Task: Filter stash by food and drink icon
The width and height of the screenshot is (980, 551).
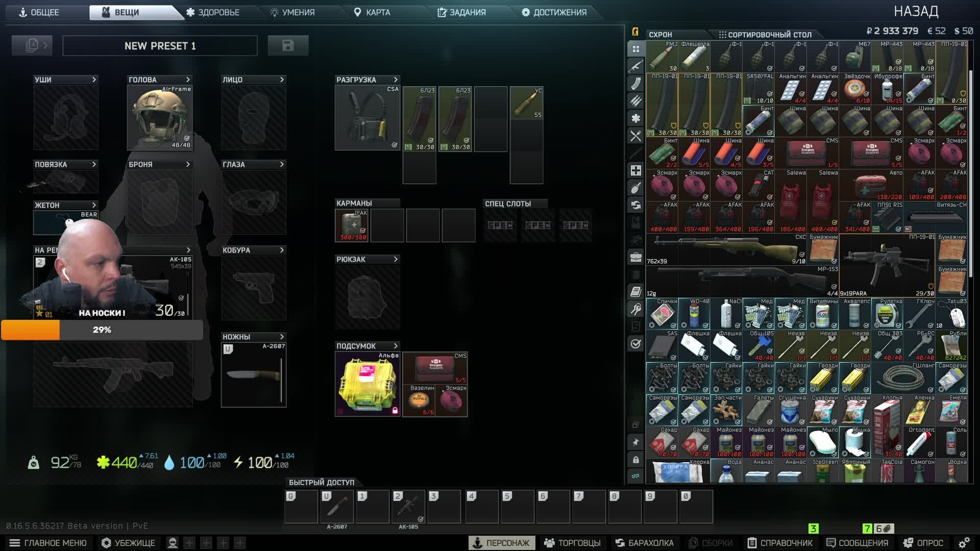Action: point(635,136)
